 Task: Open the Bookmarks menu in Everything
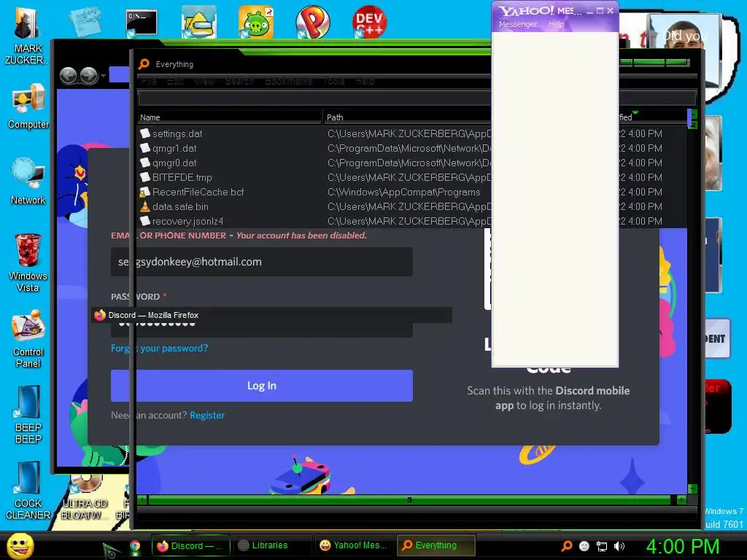coord(288,82)
